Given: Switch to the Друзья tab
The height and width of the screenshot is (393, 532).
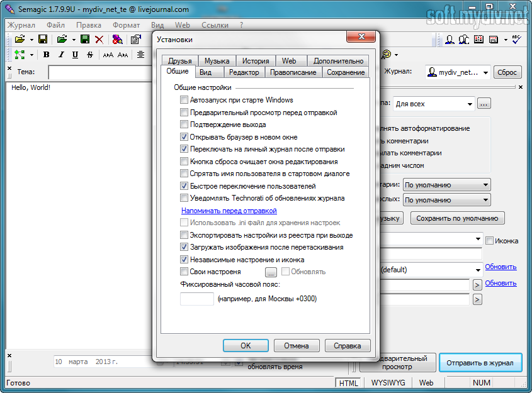Looking at the screenshot, I should coord(180,60).
